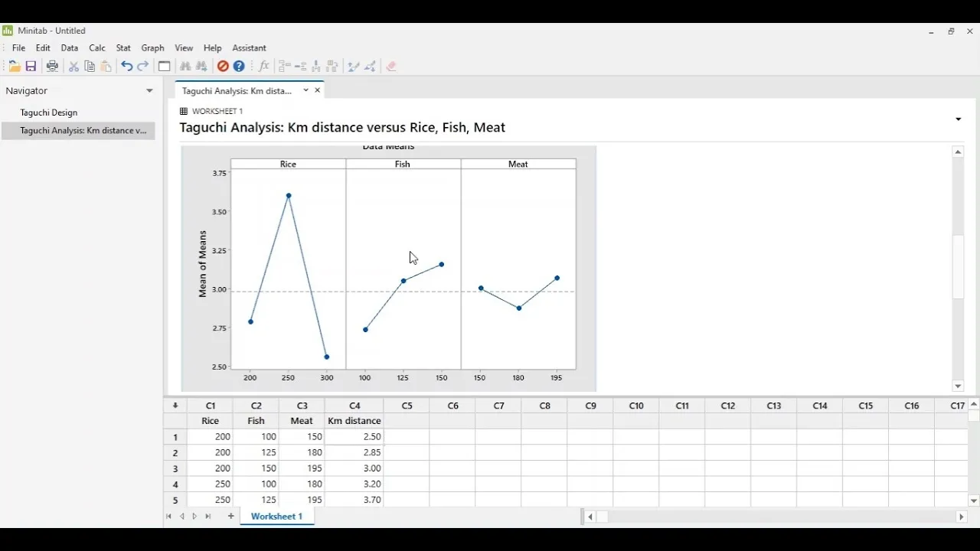Go to the first worksheet tab arrow
The image size is (980, 551).
pos(168,517)
